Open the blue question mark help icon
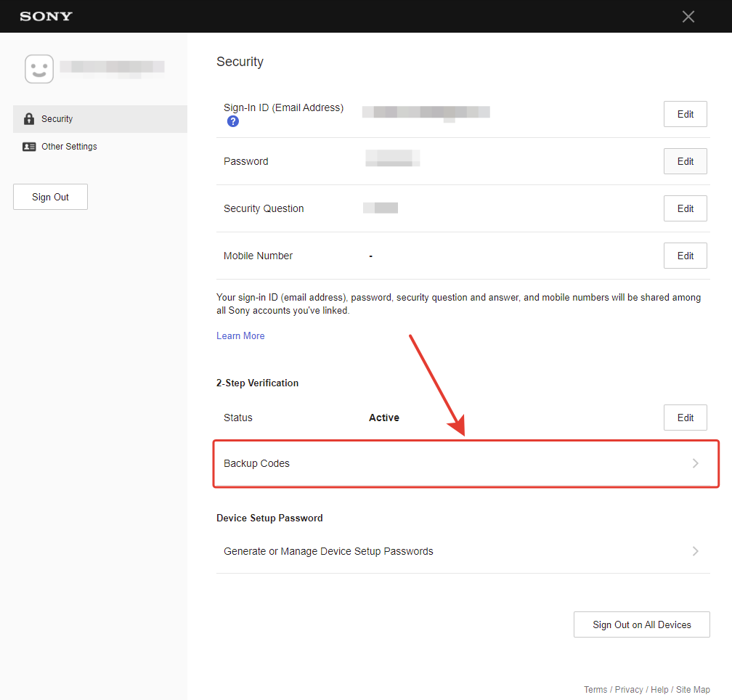 (233, 121)
